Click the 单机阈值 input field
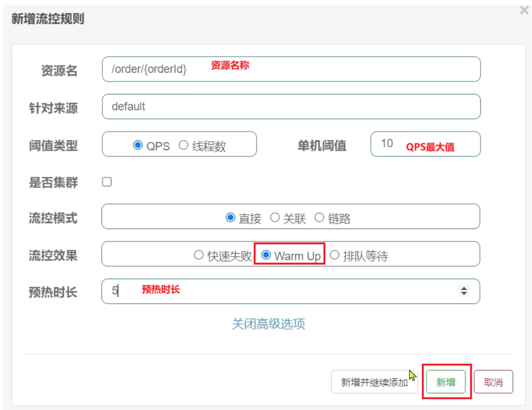The image size is (532, 410). pyautogui.click(x=425, y=144)
